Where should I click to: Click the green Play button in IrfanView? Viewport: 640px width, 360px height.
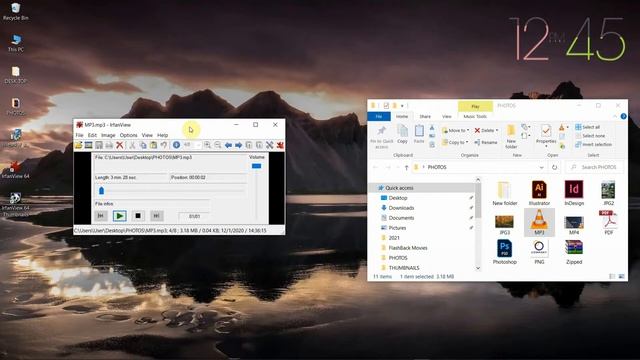tap(120, 216)
